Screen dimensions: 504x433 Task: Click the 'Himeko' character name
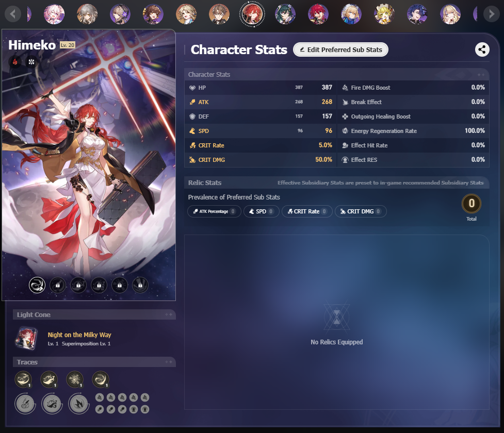(32, 45)
